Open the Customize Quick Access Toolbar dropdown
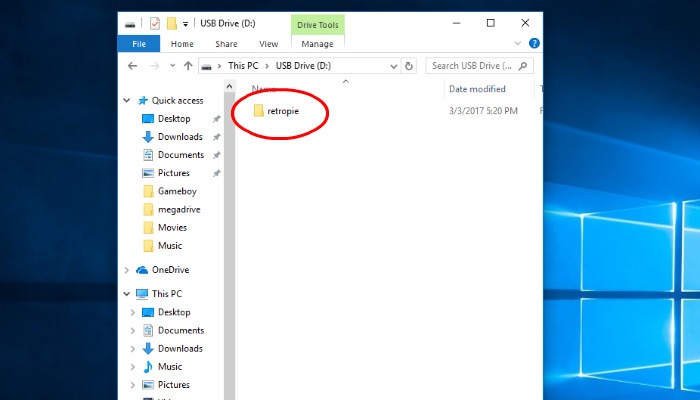Image resolution: width=700 pixels, height=400 pixels. 186,23
